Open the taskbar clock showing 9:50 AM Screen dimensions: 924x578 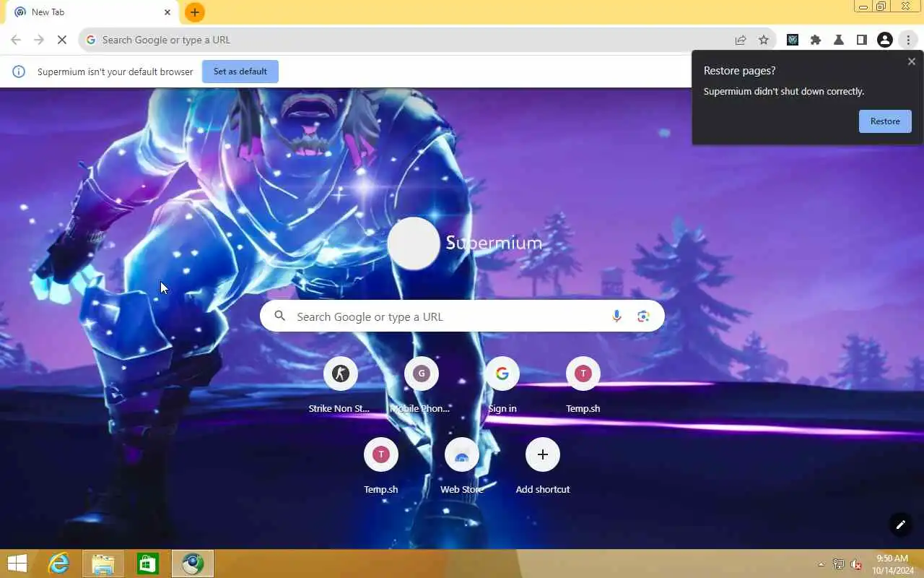click(x=892, y=564)
